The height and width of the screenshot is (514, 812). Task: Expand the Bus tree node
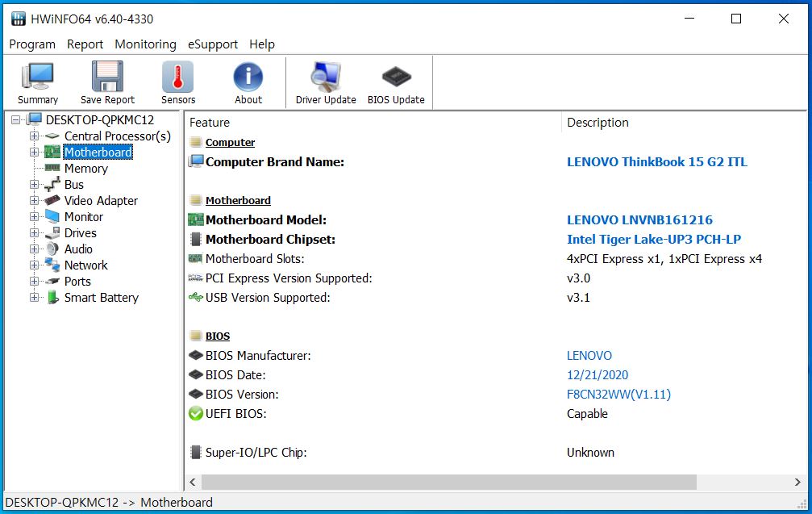point(34,185)
